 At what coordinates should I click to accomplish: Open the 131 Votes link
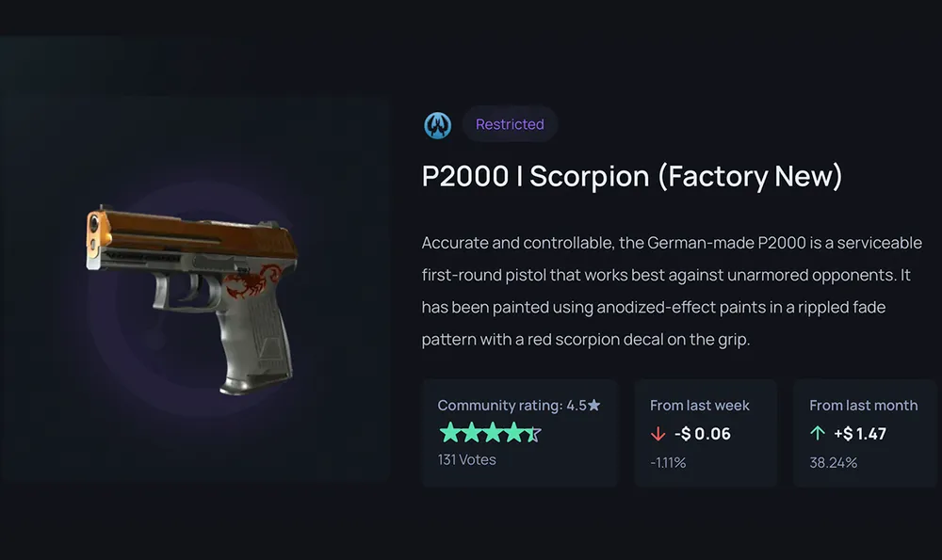(466, 460)
